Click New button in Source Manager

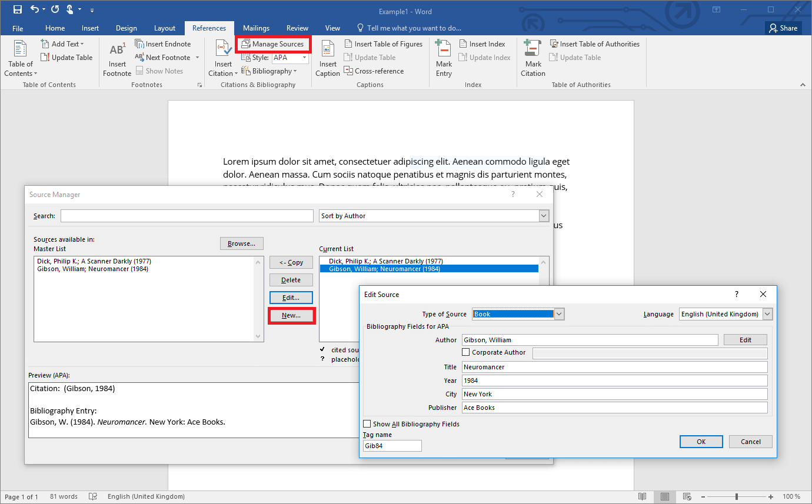[x=291, y=315]
